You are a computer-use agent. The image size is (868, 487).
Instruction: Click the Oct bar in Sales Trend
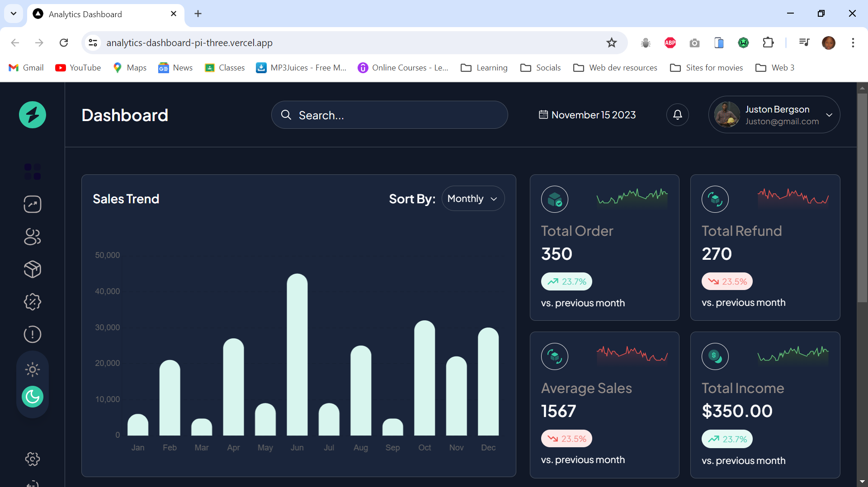pos(425,378)
